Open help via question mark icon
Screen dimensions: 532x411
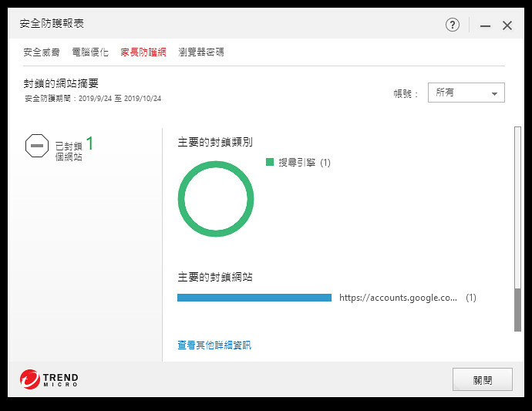pyautogui.click(x=453, y=25)
